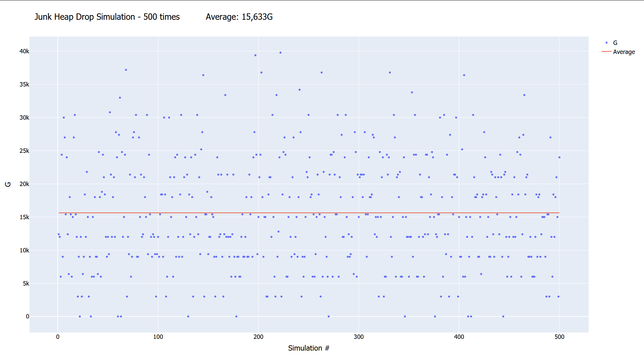Image resolution: width=644 pixels, height=362 pixels.
Task: Click the highest data point near 40k
Action: tap(280, 53)
